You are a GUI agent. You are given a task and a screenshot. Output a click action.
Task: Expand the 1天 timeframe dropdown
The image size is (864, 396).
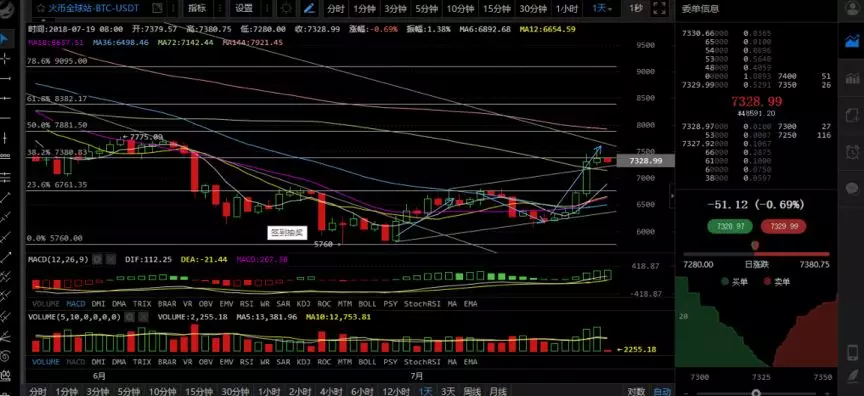click(x=602, y=8)
